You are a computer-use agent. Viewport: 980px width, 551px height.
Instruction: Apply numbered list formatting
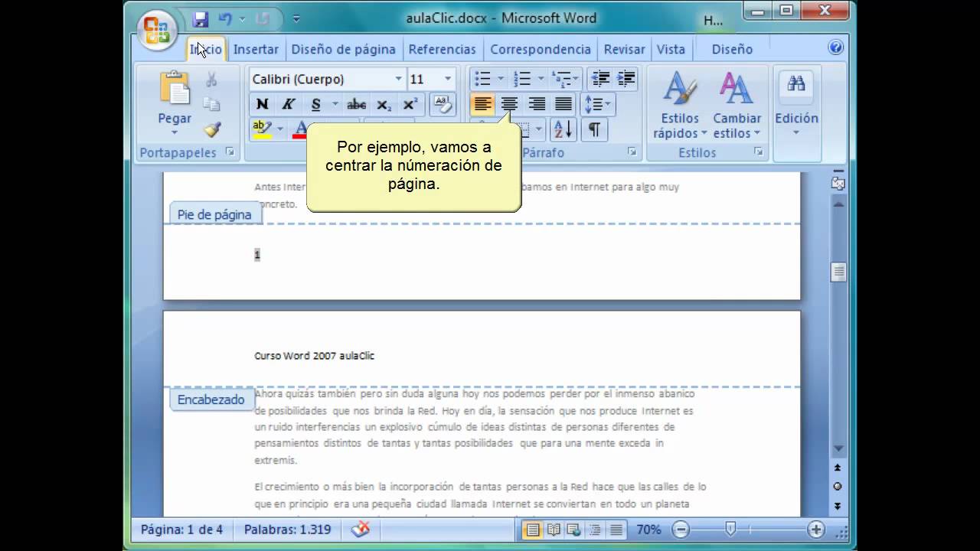coord(522,78)
